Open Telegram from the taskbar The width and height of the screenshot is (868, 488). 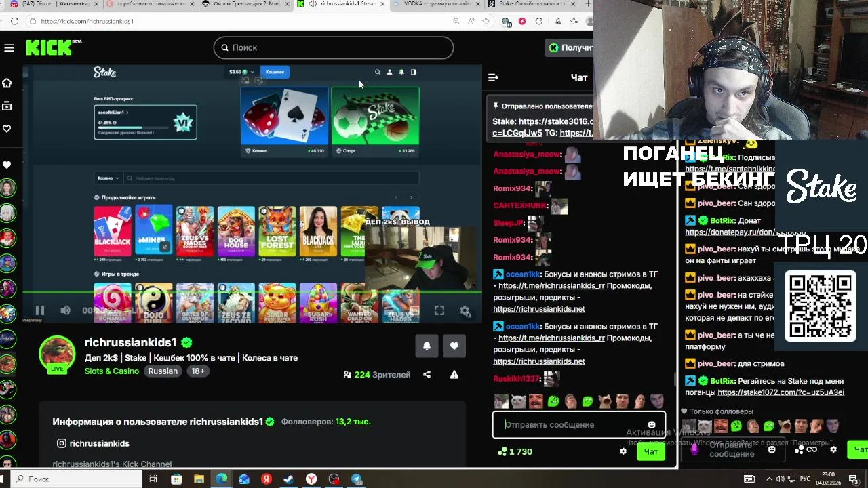(357, 479)
